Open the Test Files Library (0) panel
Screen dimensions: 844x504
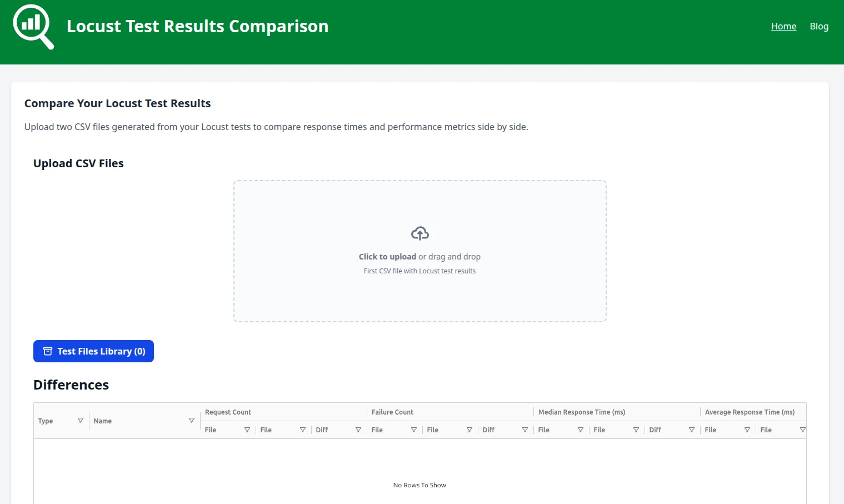[93, 351]
